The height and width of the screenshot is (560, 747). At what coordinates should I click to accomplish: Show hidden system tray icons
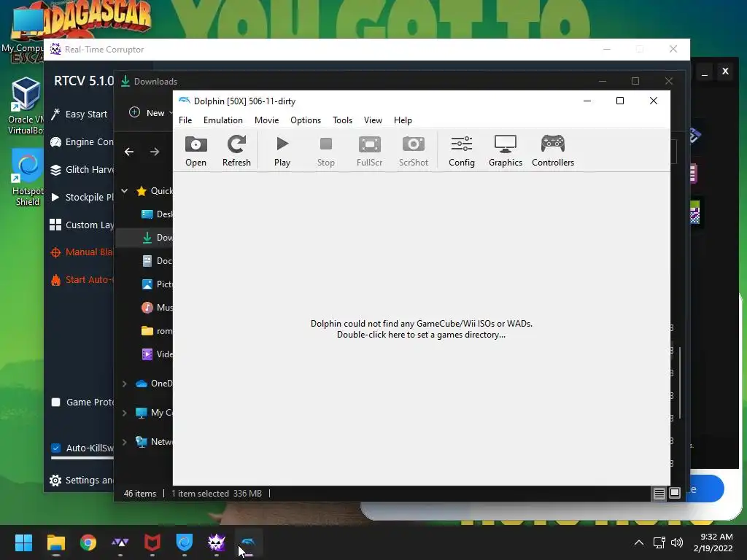(639, 542)
